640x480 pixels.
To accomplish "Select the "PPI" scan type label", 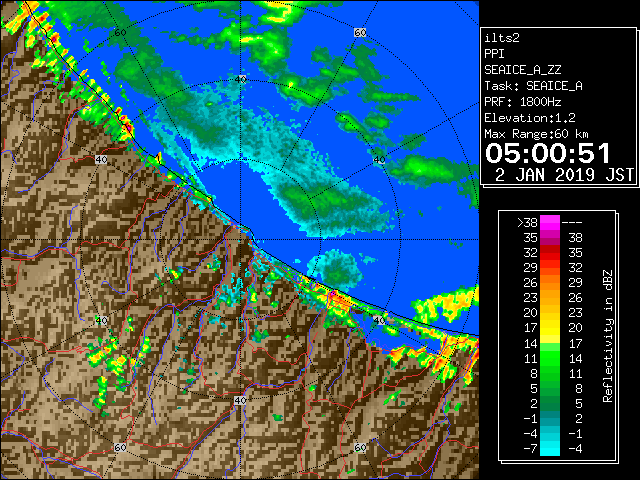I will click(494, 54).
